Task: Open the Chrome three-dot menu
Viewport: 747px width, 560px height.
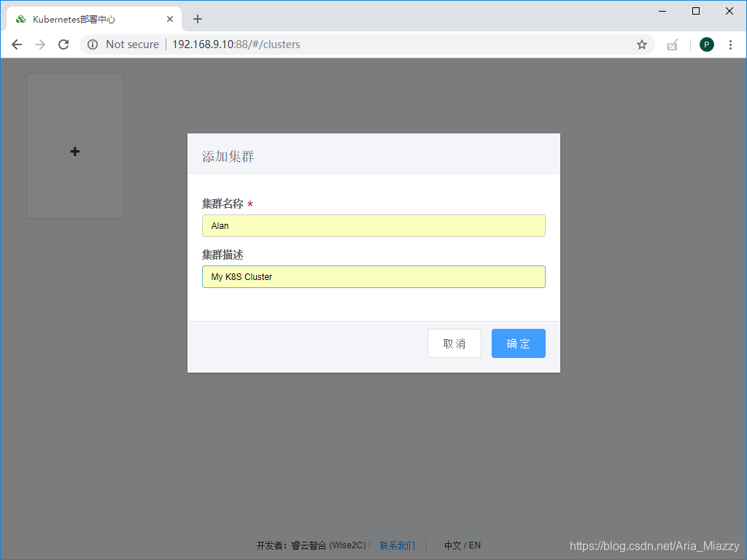Action: [x=730, y=44]
